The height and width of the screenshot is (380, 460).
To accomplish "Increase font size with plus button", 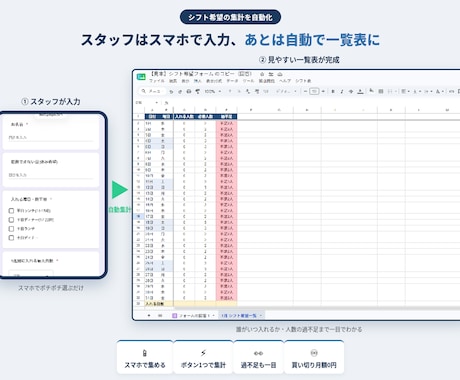I will (x=323, y=91).
